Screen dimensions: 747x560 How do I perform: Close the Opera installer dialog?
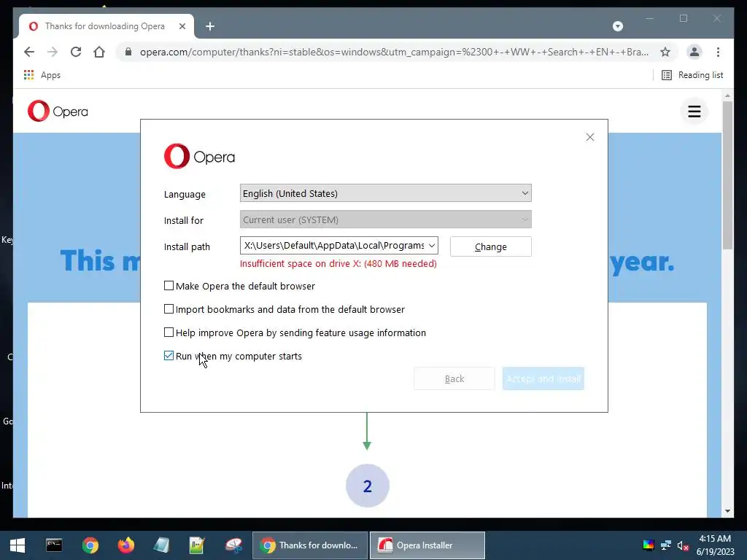point(589,137)
